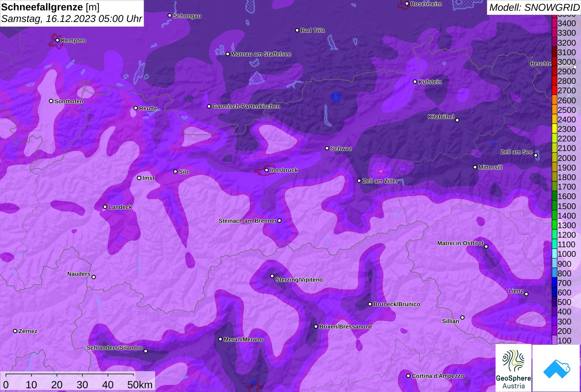Click the date Samstag, 16.12.2023 05:00 Uhr
Viewport: 581px width, 392px height.
click(72, 19)
